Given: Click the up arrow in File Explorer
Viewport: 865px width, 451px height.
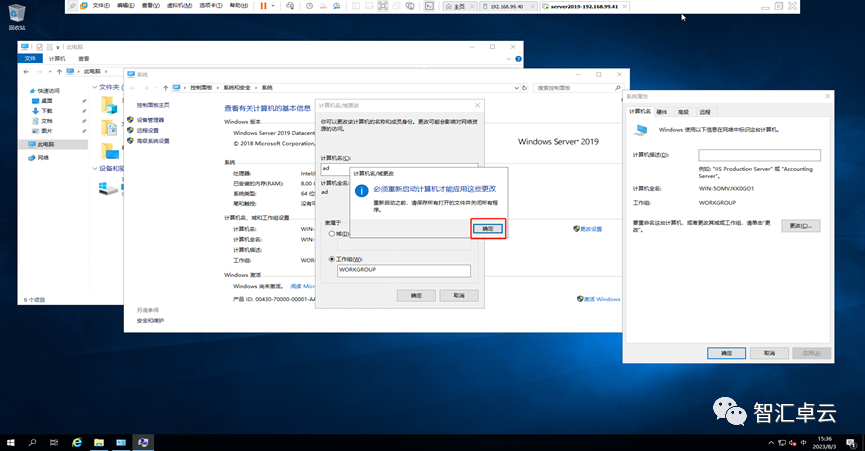Looking at the screenshot, I should pos(59,72).
